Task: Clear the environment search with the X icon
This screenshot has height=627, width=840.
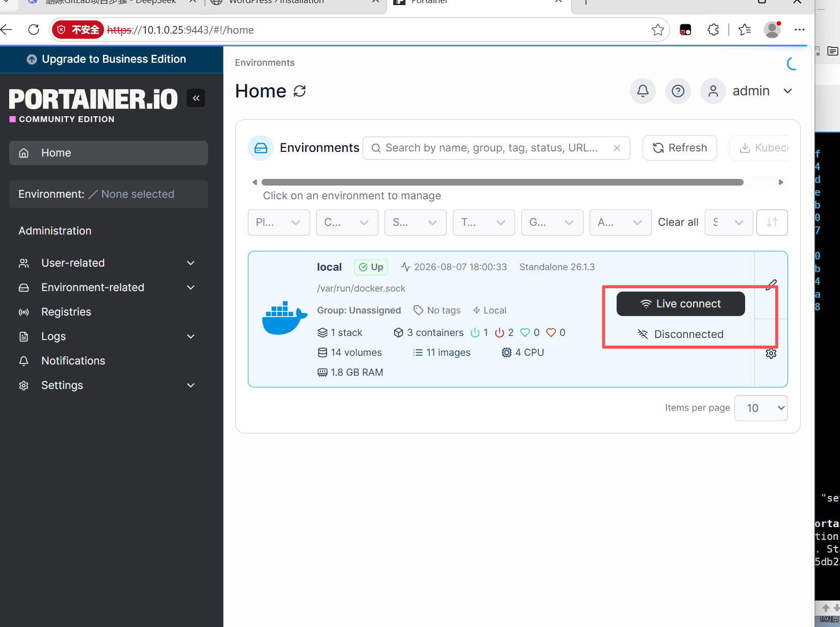Action: (617, 148)
